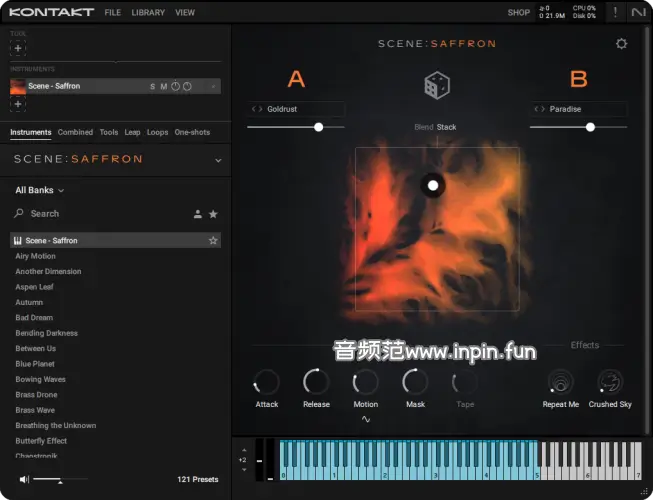Viewport: 653px width, 500px height.
Task: Select the Blue Planet preset
Action: coord(35,364)
